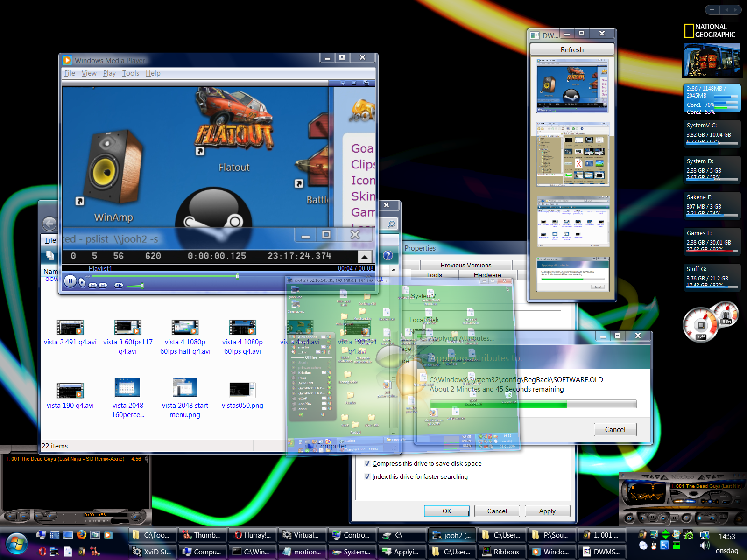Click the add gadget plus button in sidebar
This screenshot has height=560, width=747.
tap(712, 9)
